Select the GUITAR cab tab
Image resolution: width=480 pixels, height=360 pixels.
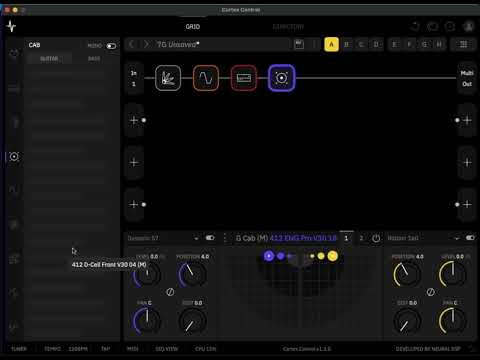[49, 59]
